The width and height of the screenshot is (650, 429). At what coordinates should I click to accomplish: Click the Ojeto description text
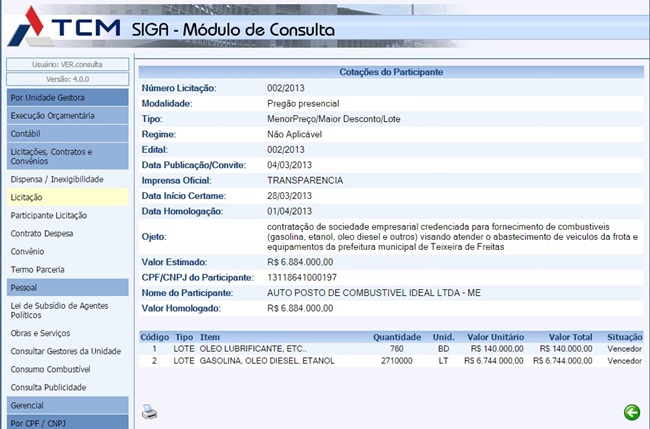(453, 237)
